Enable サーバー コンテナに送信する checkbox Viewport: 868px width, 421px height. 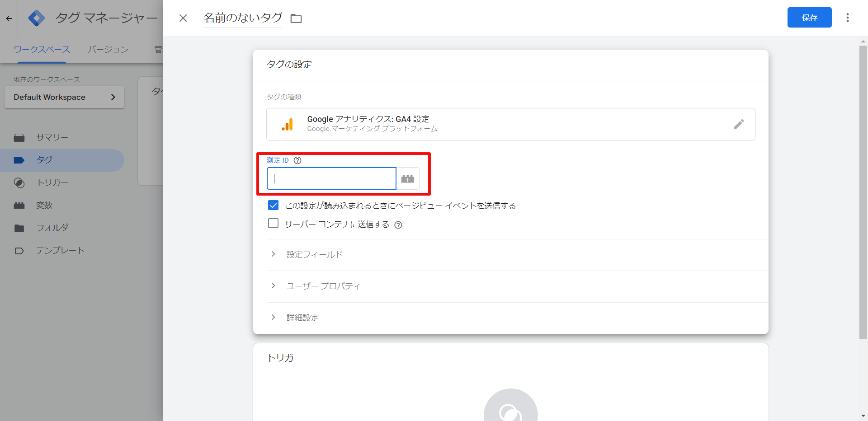274,224
